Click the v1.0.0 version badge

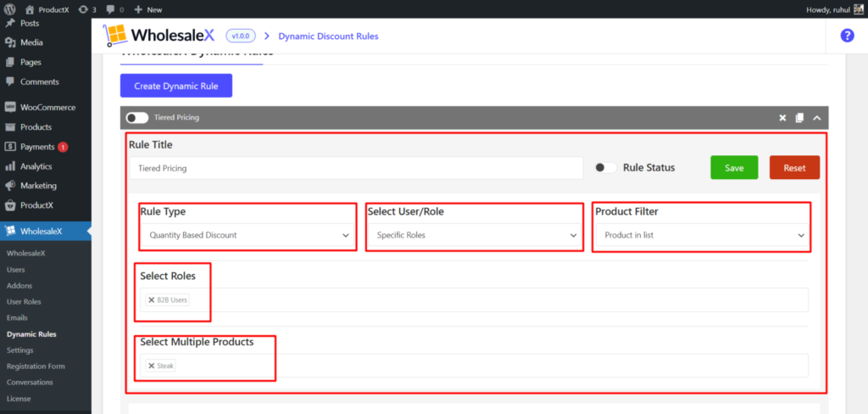point(241,36)
